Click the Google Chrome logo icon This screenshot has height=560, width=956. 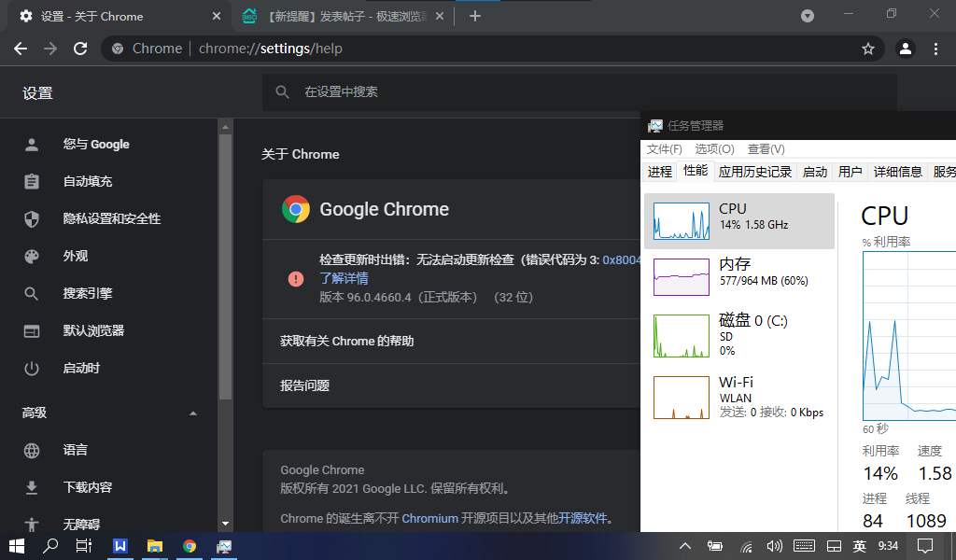click(296, 210)
